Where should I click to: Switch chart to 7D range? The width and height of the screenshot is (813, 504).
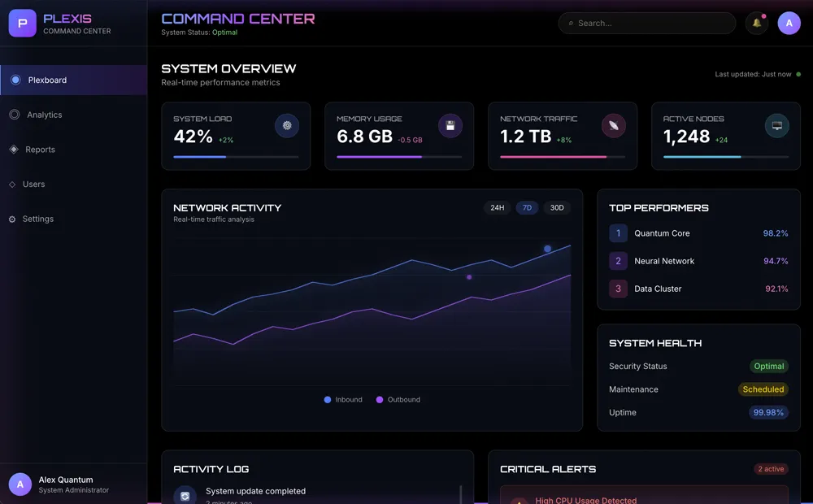pyautogui.click(x=527, y=208)
